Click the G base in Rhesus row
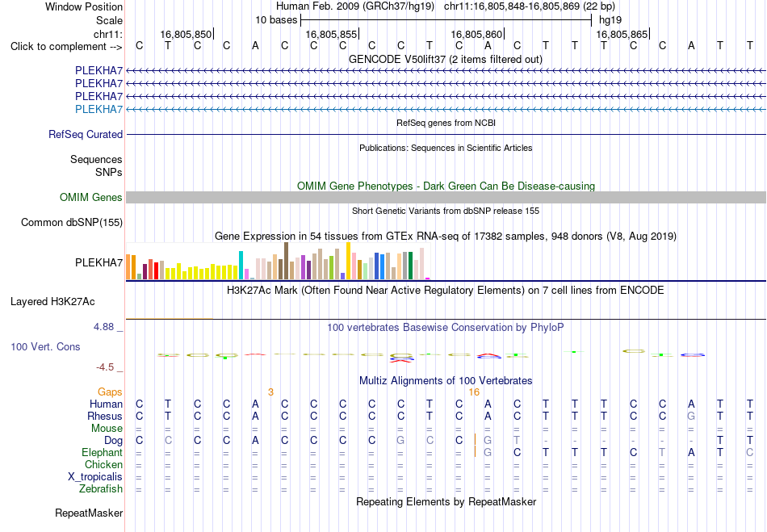Image resolution: width=767 pixels, height=532 pixels. click(x=690, y=416)
